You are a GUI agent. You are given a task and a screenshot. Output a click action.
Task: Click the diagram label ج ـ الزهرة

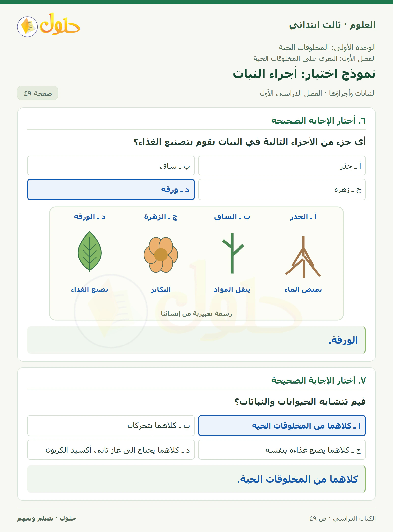tap(161, 217)
